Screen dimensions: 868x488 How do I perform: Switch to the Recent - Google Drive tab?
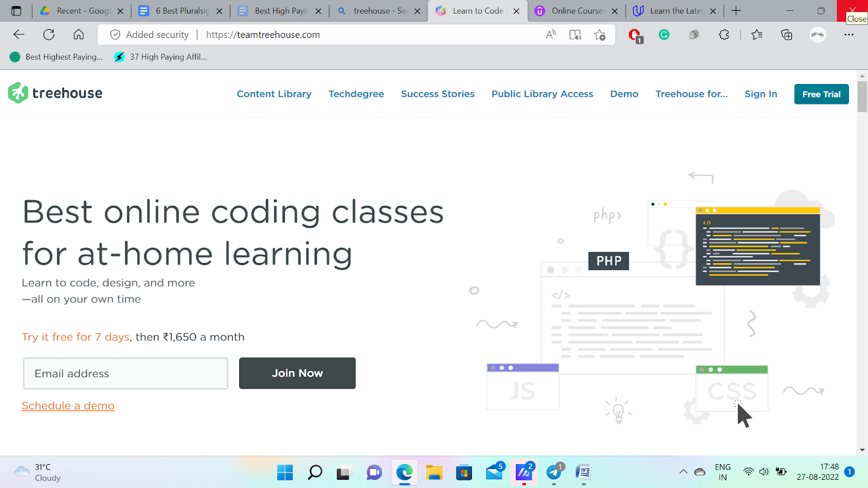tap(82, 11)
